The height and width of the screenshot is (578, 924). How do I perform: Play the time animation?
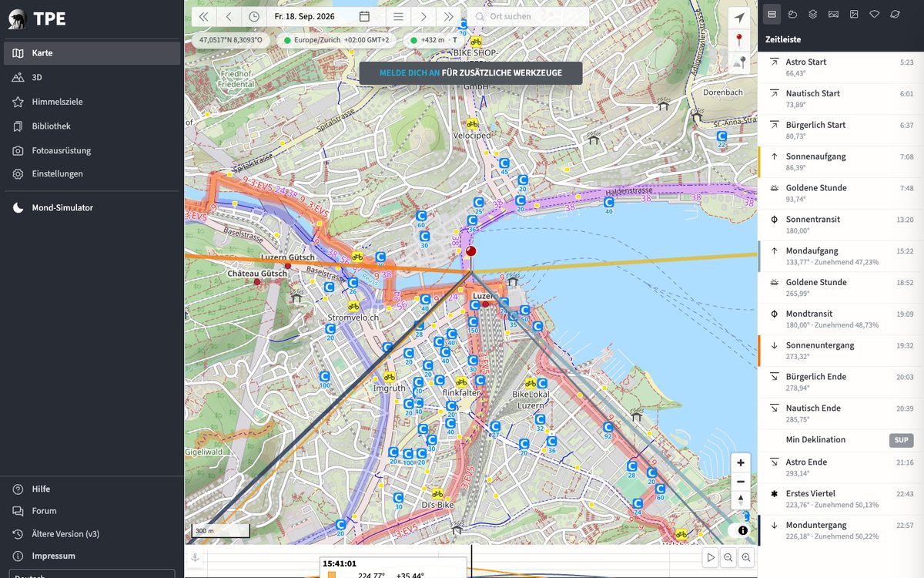click(x=711, y=557)
